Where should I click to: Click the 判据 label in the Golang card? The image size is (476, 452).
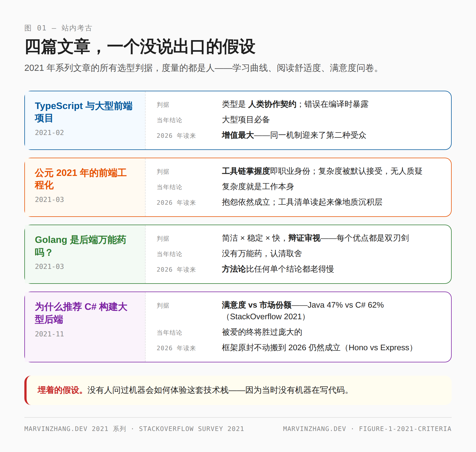click(x=163, y=239)
